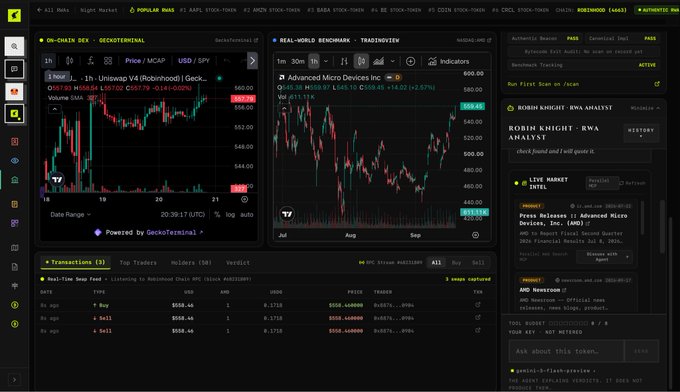
Task: Switch GeckoTerminal chart to Price
Action: [133, 61]
